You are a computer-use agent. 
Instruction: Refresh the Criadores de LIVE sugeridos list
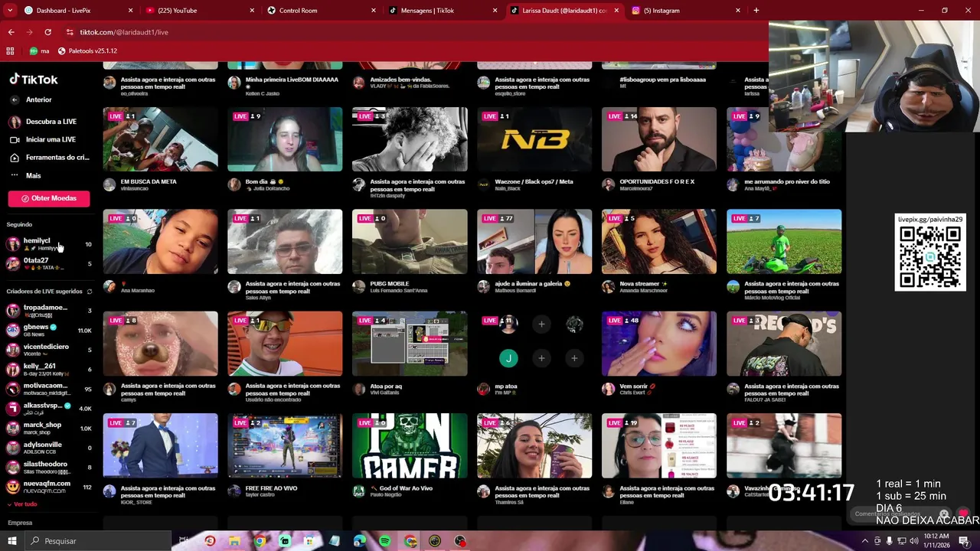(90, 292)
